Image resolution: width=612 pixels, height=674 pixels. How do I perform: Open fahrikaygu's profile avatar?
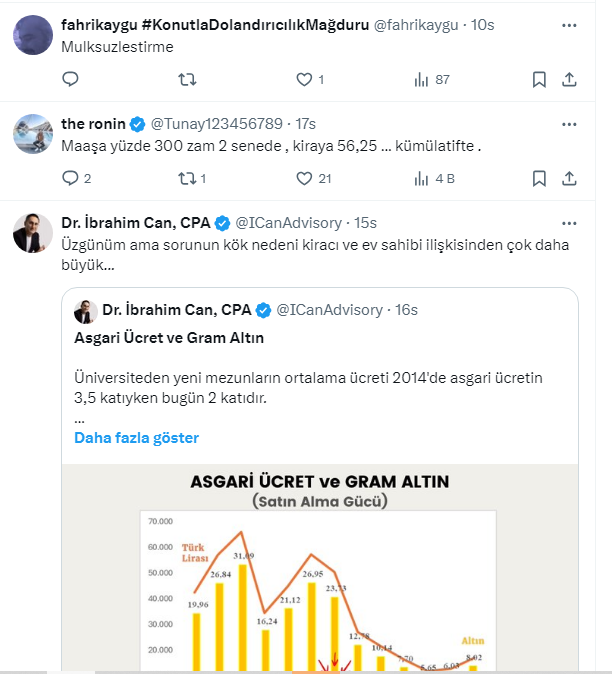(33, 34)
